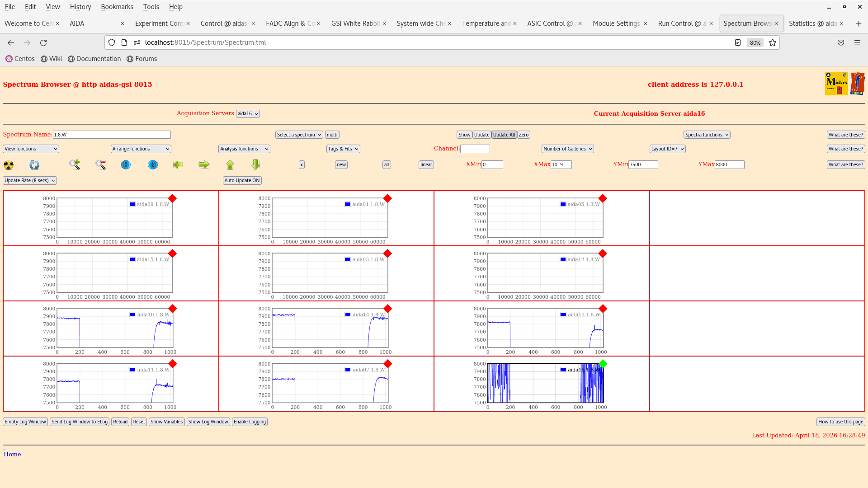Click the Spectrum Name input field
The width and height of the screenshot is (868, 488).
(x=112, y=135)
